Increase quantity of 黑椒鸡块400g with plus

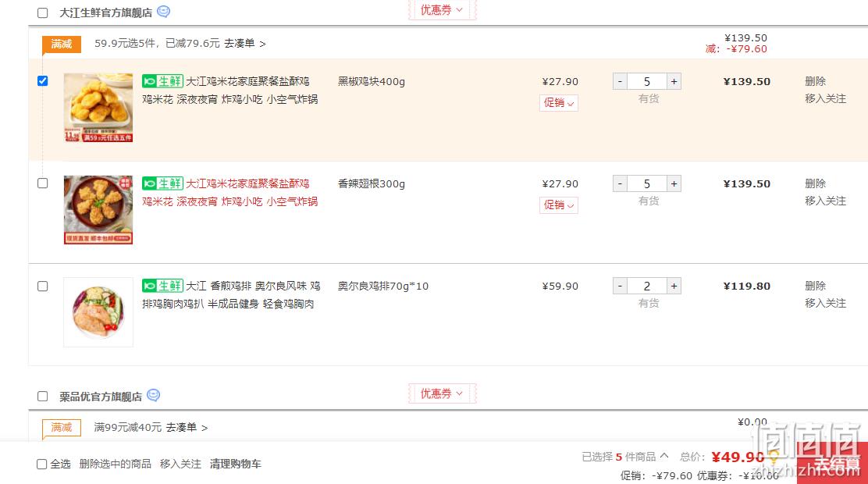[674, 81]
